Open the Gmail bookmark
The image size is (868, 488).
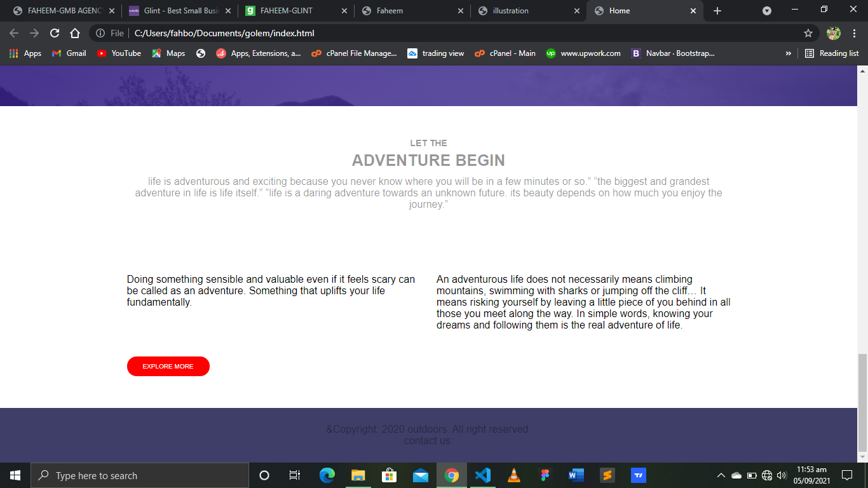click(x=69, y=53)
